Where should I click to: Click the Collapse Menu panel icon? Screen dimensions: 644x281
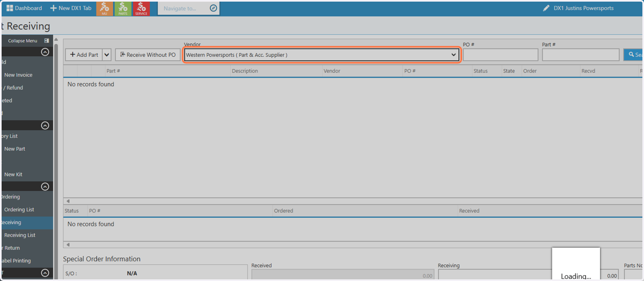(47, 41)
